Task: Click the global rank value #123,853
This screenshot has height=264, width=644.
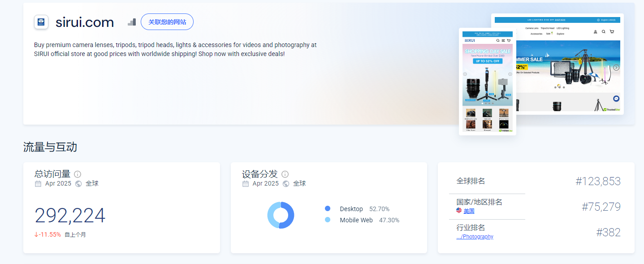Action: 598,181
